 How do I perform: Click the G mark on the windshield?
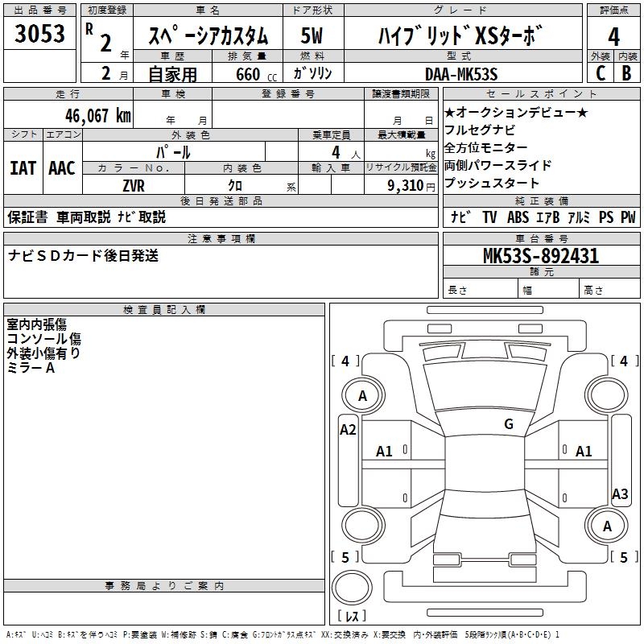509,424
